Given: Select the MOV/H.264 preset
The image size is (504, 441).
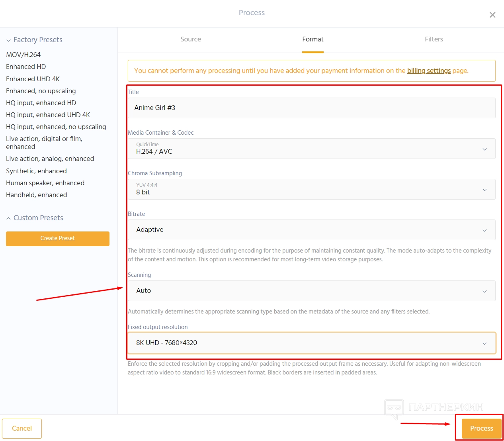Looking at the screenshot, I should coord(23,55).
